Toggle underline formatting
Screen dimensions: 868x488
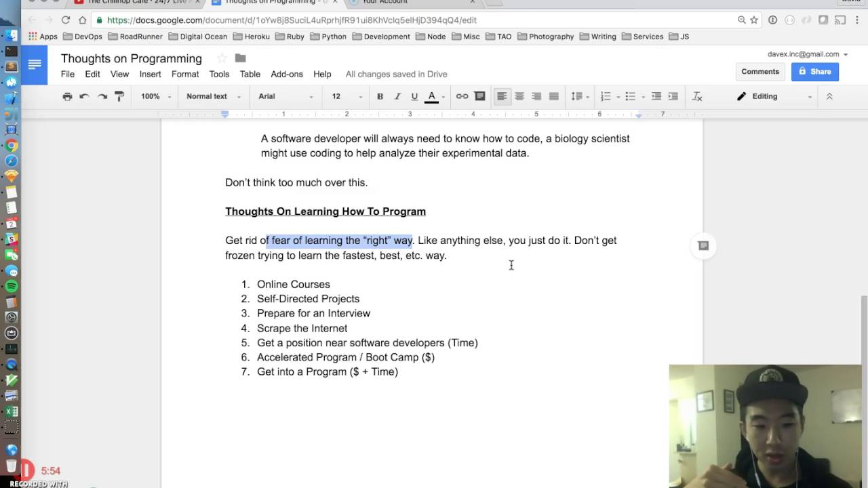(x=414, y=96)
